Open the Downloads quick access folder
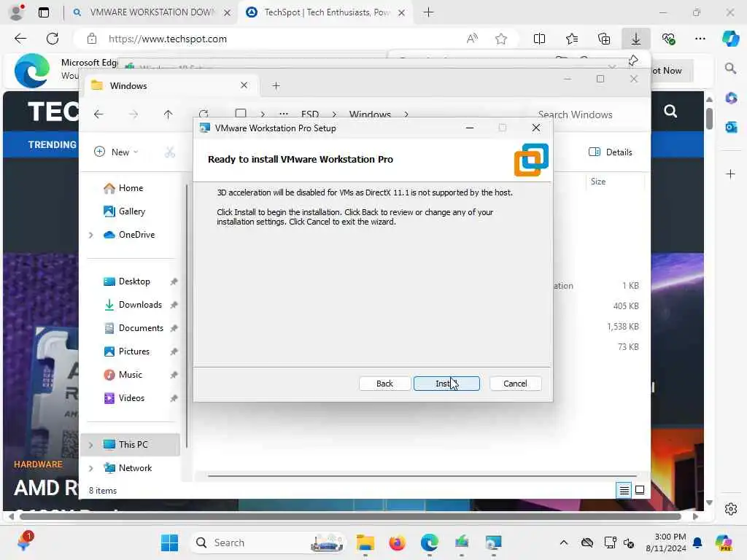This screenshot has width=747, height=560. coord(133,305)
